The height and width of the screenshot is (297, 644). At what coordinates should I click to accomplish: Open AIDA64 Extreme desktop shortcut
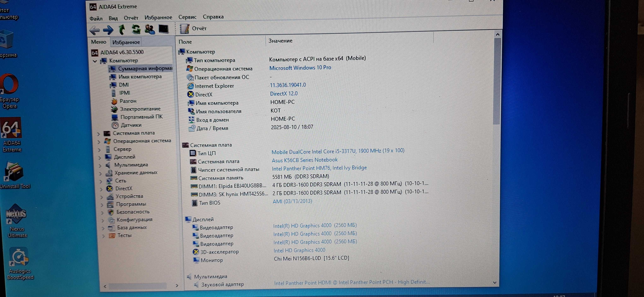tap(12, 135)
